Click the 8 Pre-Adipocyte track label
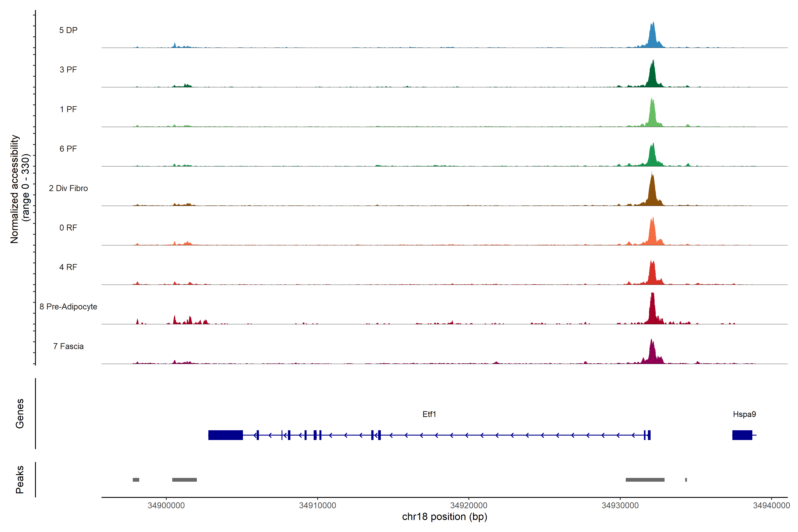Viewport: 798px width, 532px height. 68,306
